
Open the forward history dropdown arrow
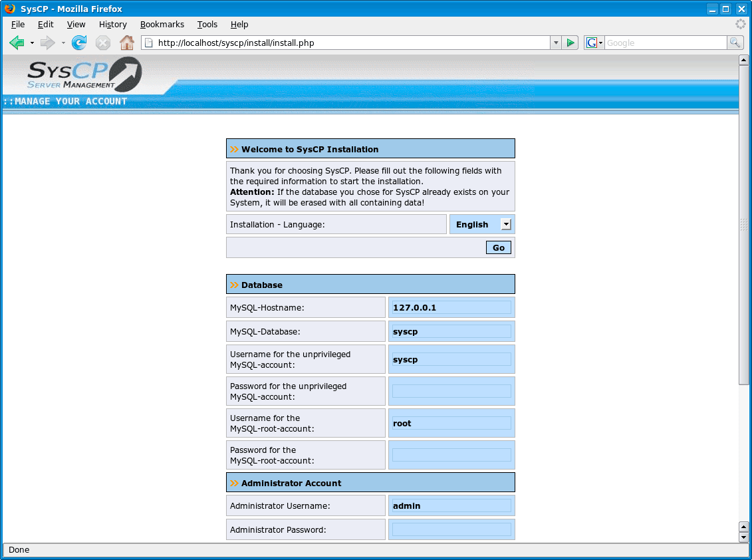point(63,43)
